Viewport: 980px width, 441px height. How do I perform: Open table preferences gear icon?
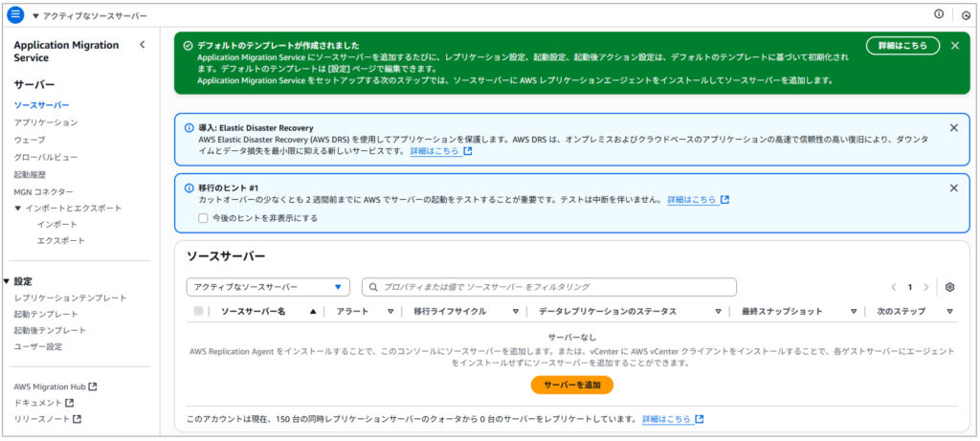point(950,287)
